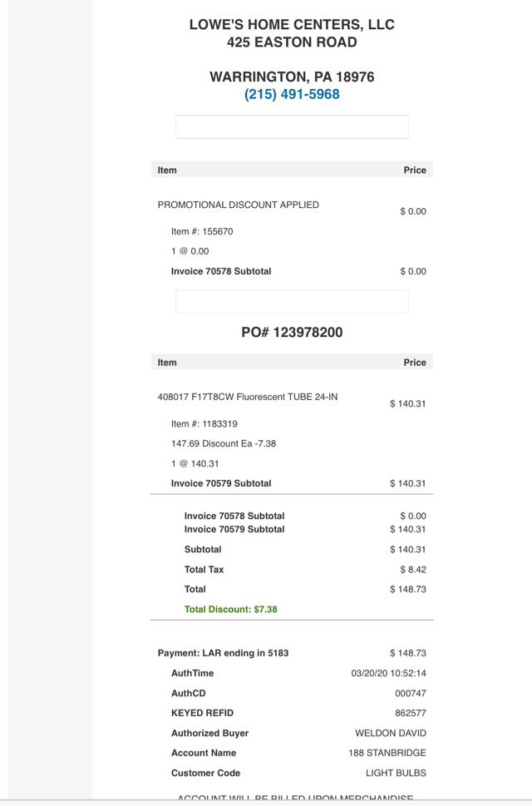The image size is (532, 806).
Task: Select the PROMOTIONAL DISCOUNT APPLIED item
Action: click(x=239, y=205)
